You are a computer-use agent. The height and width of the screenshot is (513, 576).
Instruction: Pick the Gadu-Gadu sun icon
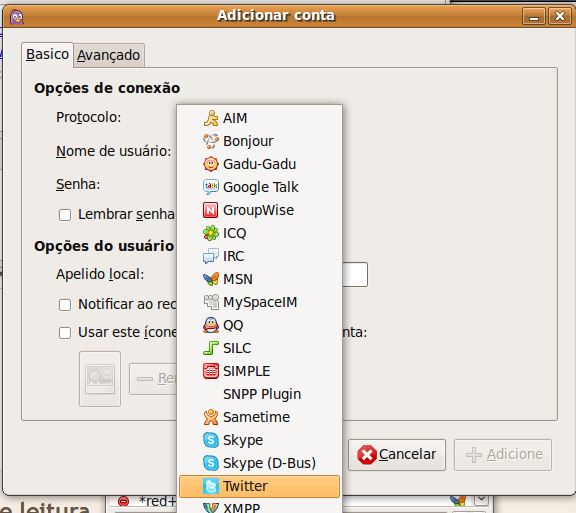click(x=211, y=164)
